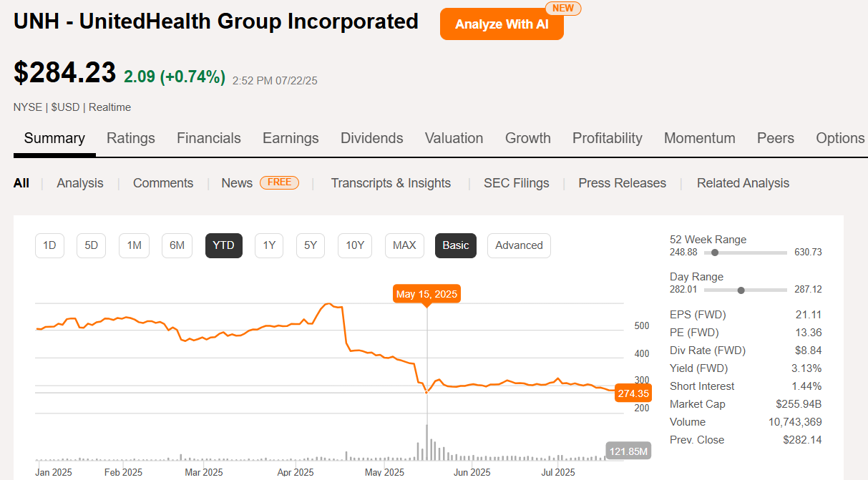Set chart range to 5D

click(92, 245)
